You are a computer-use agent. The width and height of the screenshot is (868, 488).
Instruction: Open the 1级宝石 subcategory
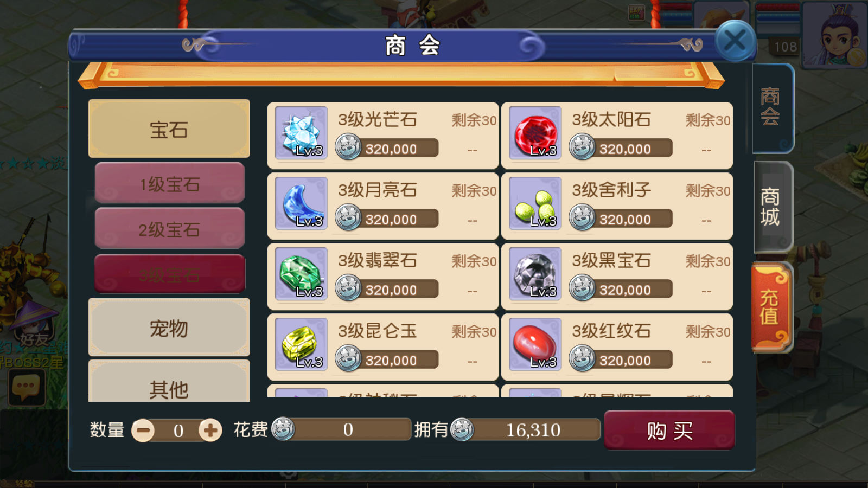pos(170,184)
